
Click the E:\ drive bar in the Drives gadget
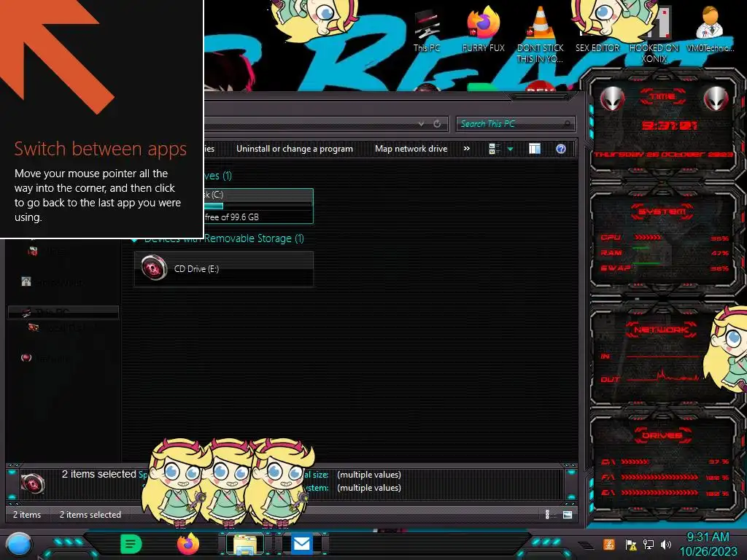point(659,493)
